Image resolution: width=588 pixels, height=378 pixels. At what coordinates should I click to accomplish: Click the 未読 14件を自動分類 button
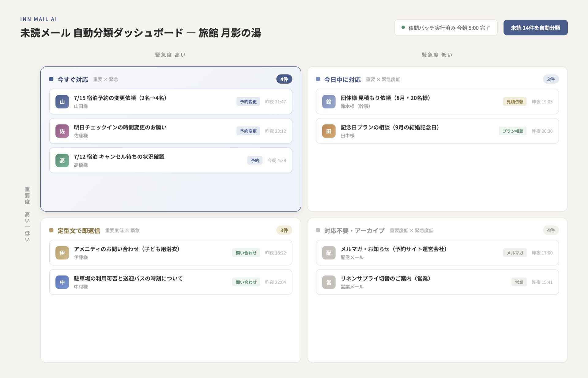pos(535,28)
